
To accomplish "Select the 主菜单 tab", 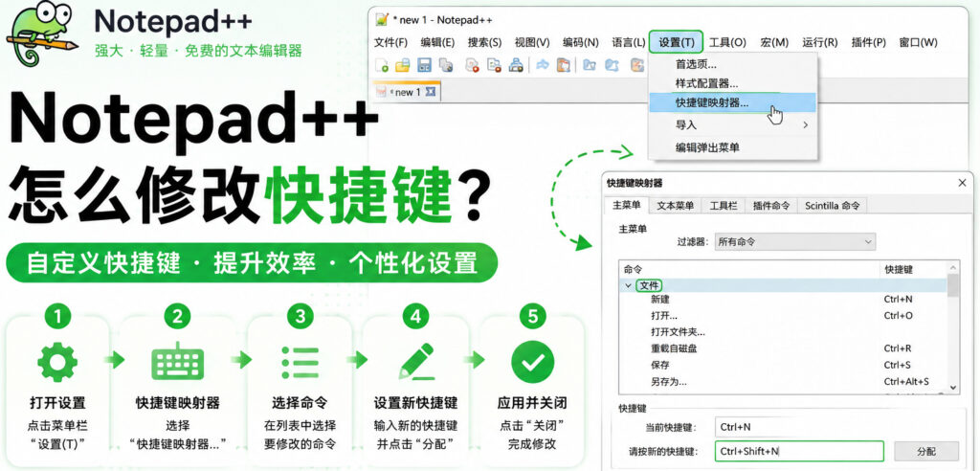I will [626, 205].
